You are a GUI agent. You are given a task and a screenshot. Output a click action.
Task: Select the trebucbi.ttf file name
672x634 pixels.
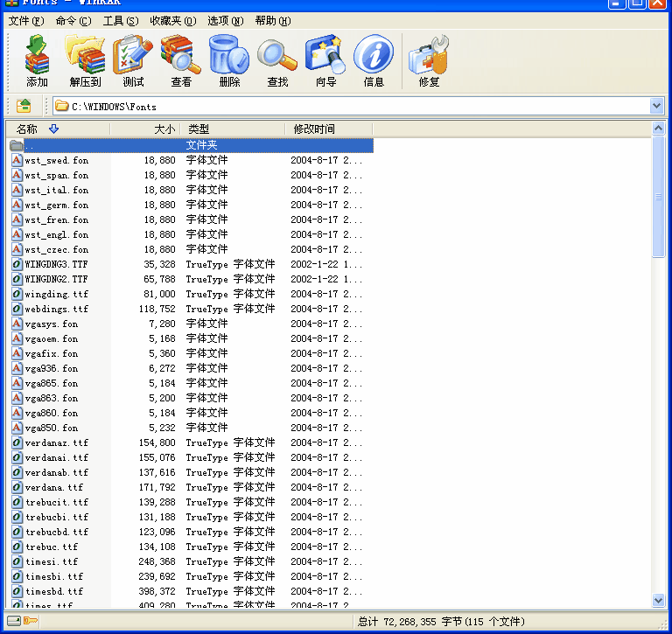point(57,517)
